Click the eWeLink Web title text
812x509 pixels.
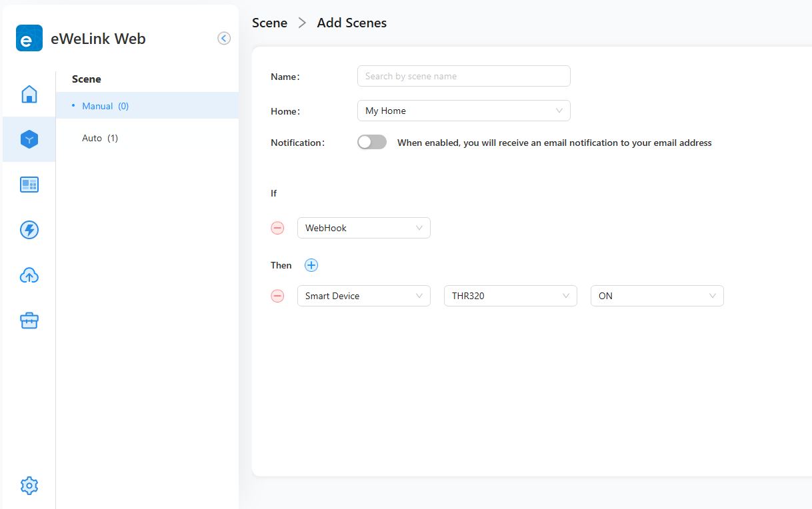pos(98,39)
